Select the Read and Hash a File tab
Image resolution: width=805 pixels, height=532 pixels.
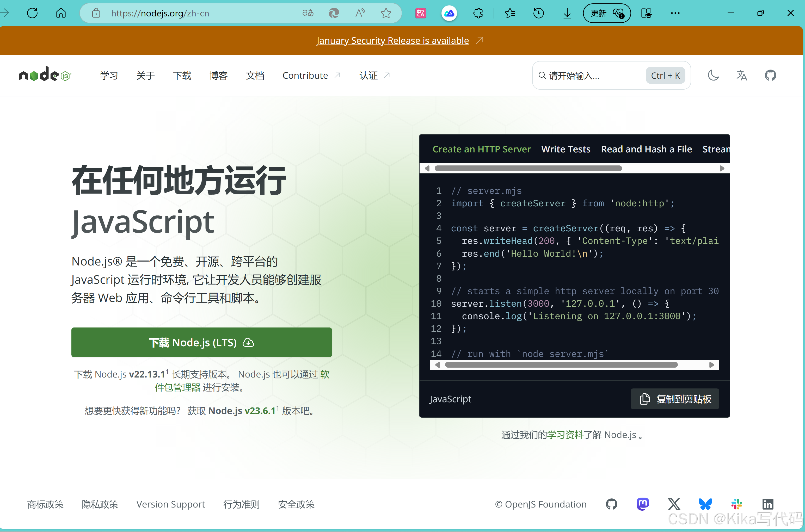coord(646,149)
